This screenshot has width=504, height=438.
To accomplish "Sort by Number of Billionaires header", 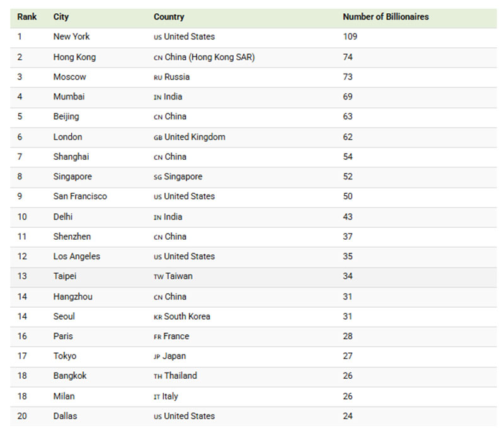I will 386,17.
